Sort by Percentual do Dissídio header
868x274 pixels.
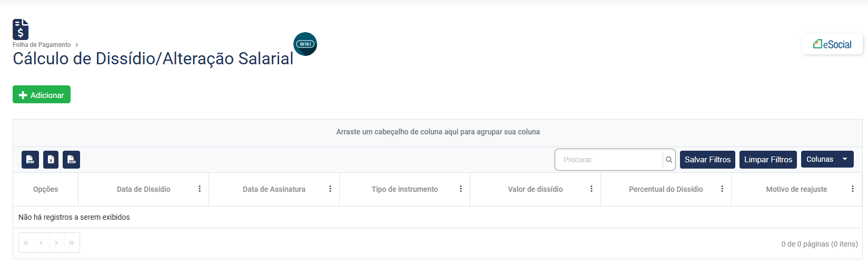[666, 189]
